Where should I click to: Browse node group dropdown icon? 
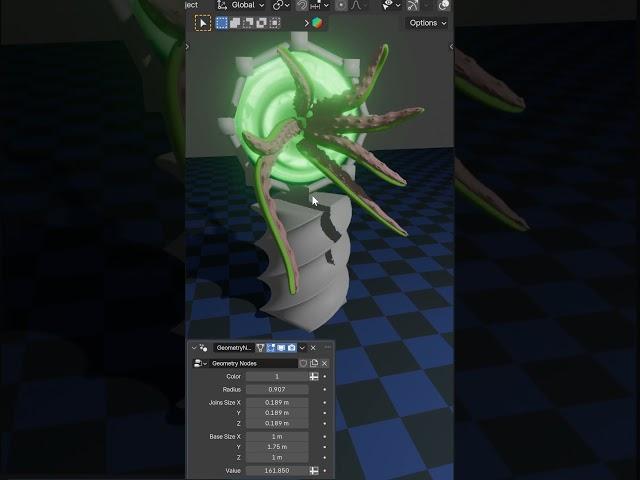(200, 363)
